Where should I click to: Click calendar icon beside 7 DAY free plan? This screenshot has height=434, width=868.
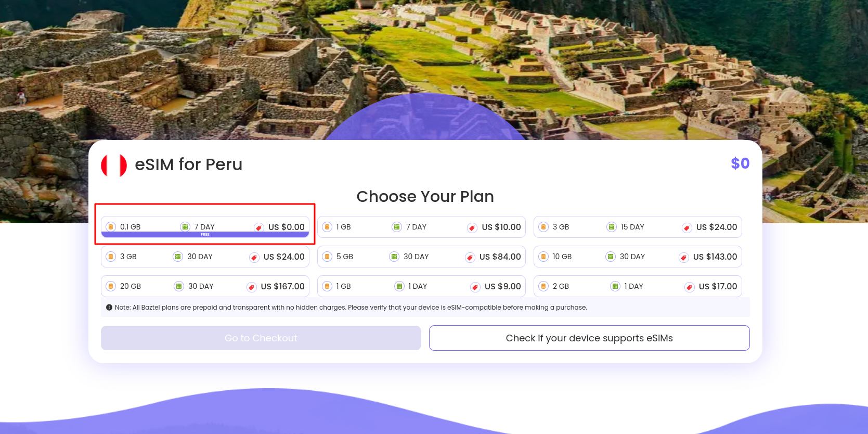click(185, 227)
